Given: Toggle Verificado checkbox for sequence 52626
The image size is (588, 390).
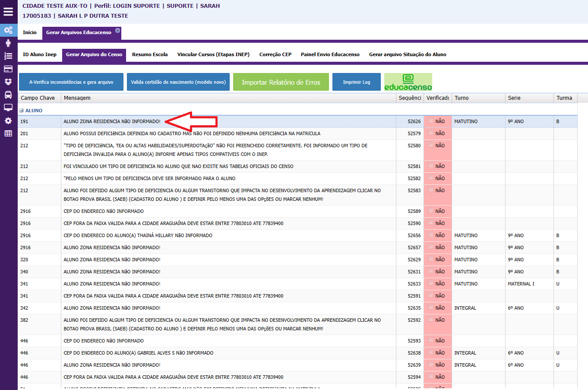Looking at the screenshot, I should coord(430,121).
